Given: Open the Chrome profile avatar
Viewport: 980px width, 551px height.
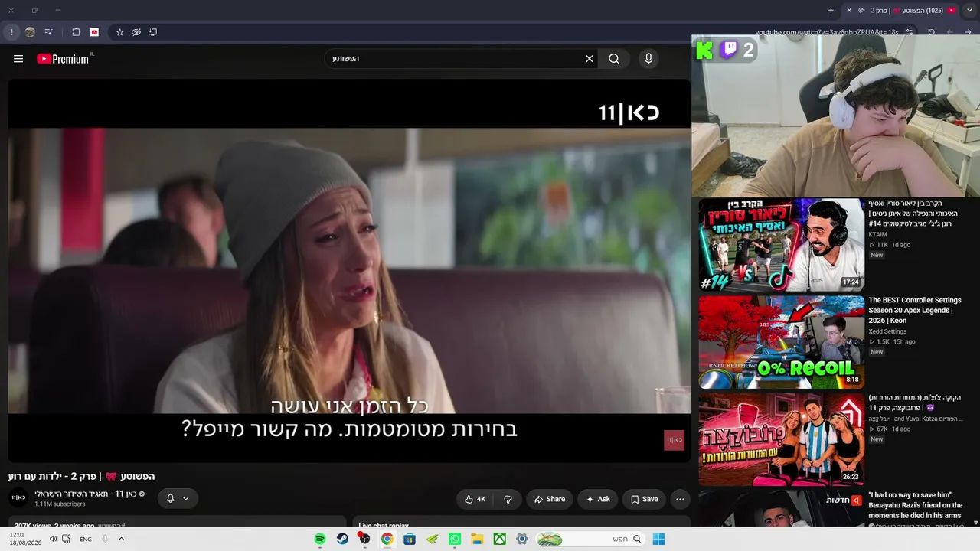Looking at the screenshot, I should [30, 32].
